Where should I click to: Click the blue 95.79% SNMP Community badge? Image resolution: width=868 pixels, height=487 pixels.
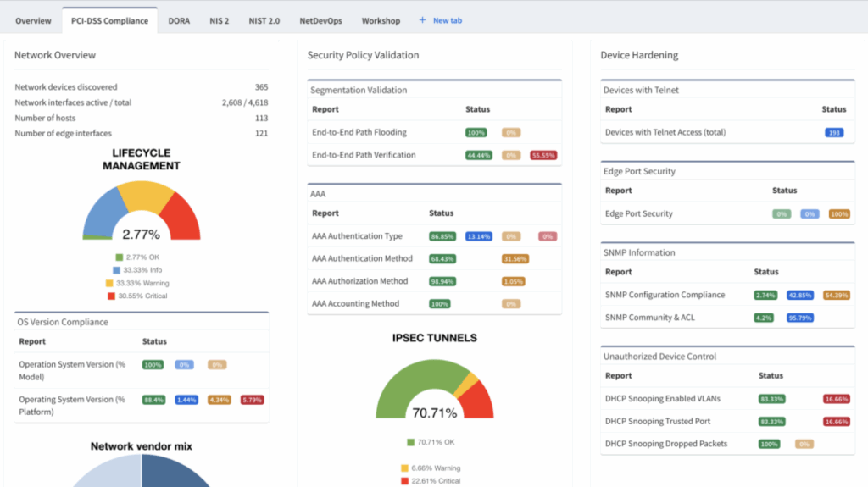click(x=800, y=318)
